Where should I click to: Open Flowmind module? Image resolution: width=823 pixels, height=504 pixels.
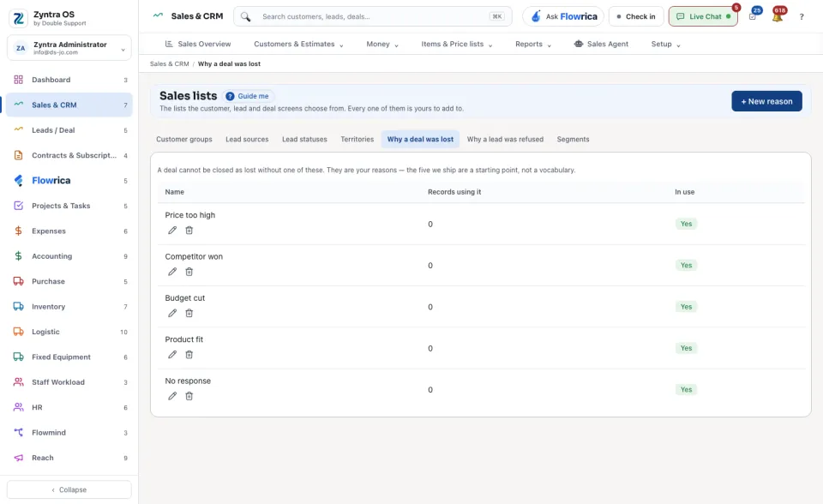point(69,433)
